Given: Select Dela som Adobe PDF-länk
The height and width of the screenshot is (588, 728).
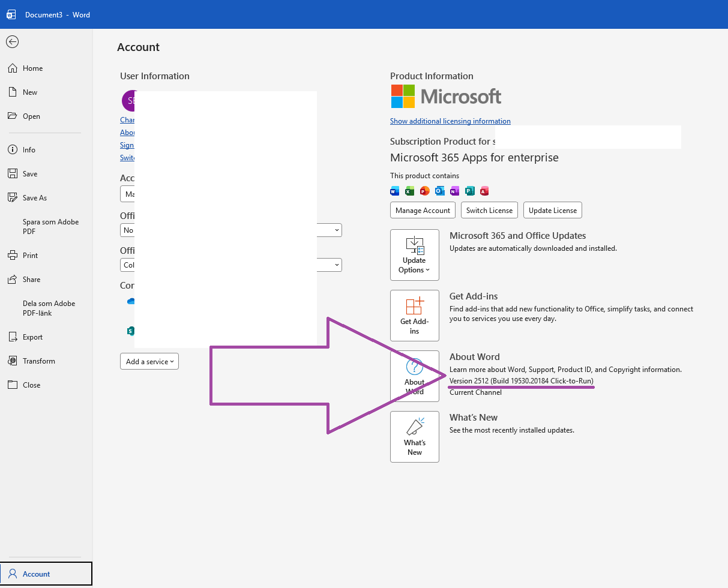Looking at the screenshot, I should coord(49,308).
